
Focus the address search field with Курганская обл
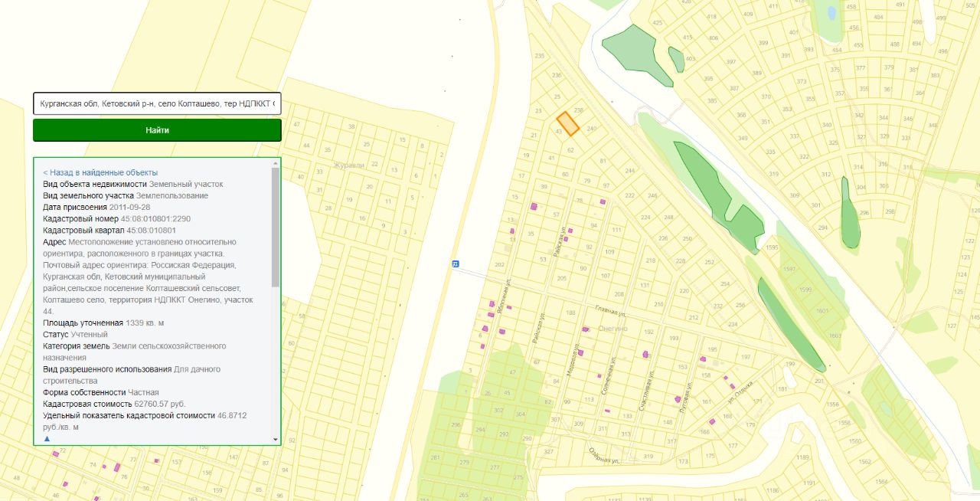[x=157, y=103]
